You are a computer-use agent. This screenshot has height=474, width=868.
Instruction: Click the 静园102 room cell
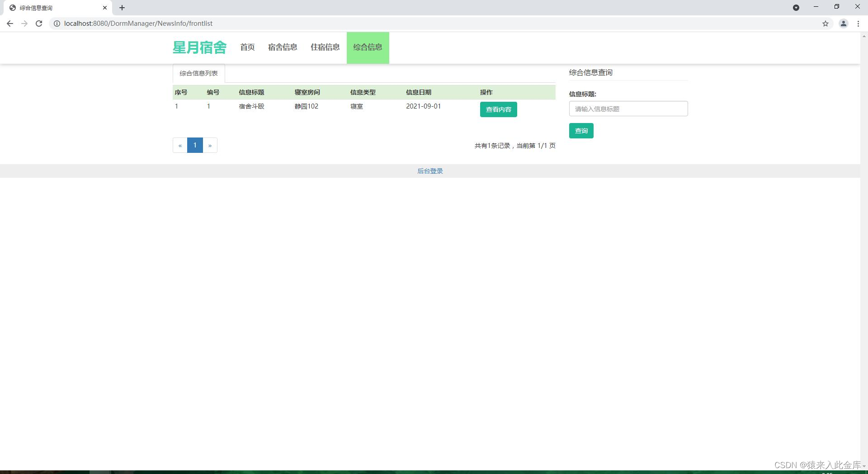tap(307, 106)
